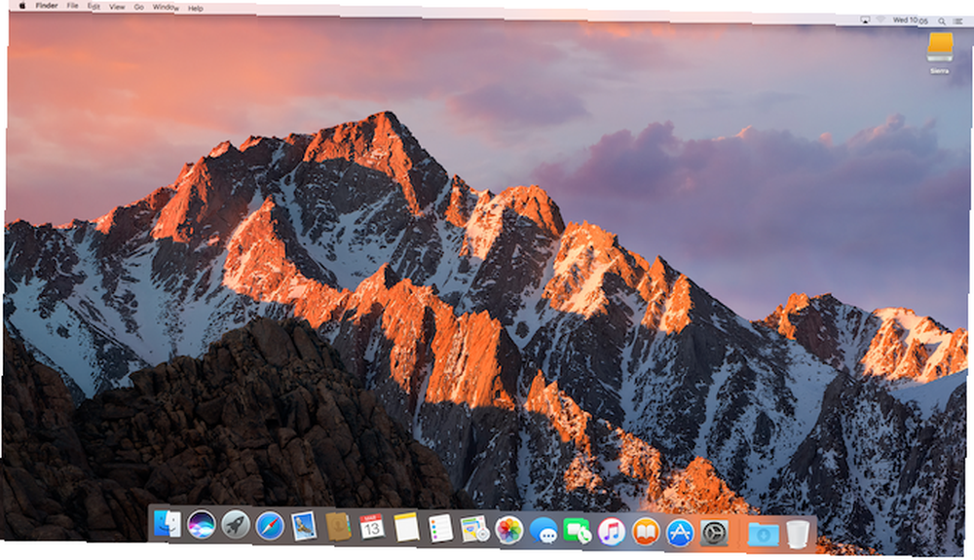Open iTunes music note icon

[612, 533]
